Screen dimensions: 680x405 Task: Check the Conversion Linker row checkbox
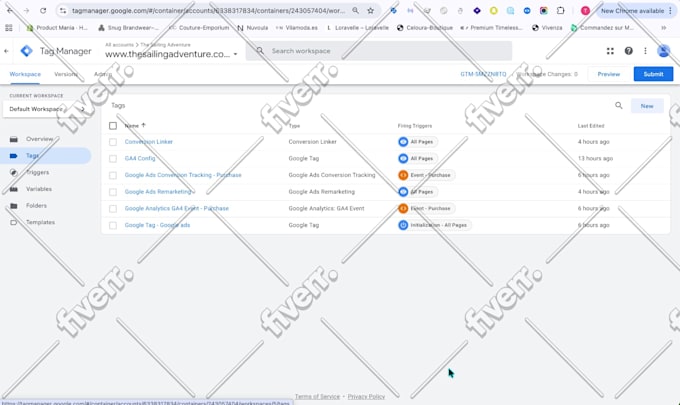pos(113,142)
